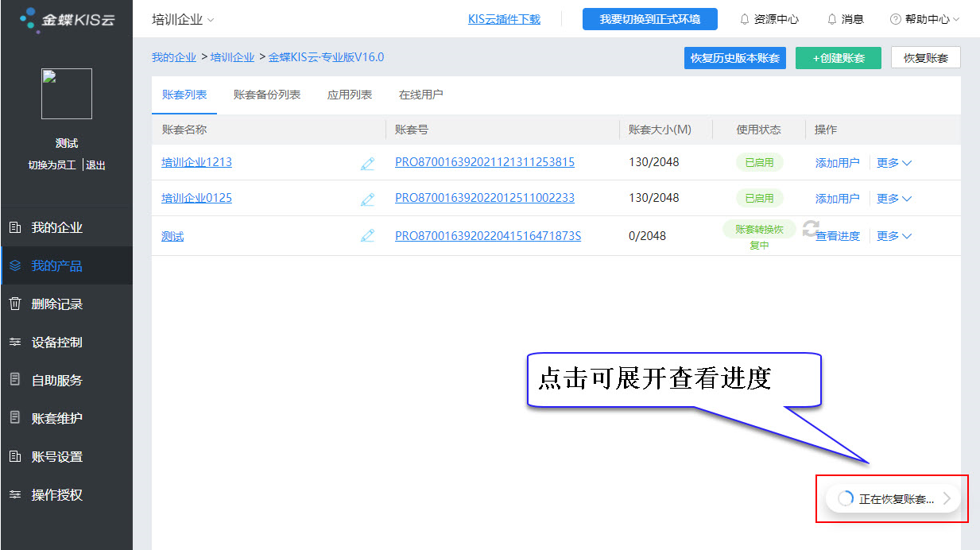Click the 已启用 status of 培训企业0125
Screen dimensions: 980x550
click(759, 199)
